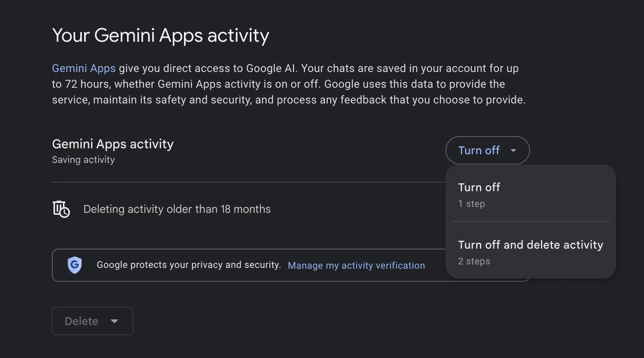
Task: Open the Gemini Apps link
Action: pos(84,68)
